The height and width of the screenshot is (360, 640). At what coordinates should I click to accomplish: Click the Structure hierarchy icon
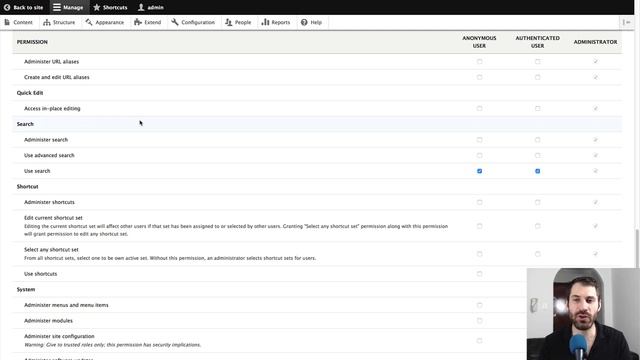coord(47,22)
